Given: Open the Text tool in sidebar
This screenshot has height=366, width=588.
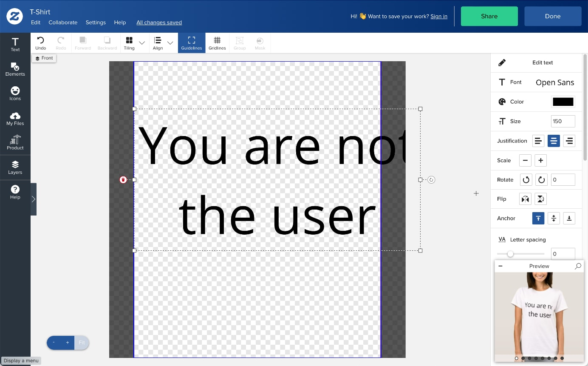Looking at the screenshot, I should [15, 44].
